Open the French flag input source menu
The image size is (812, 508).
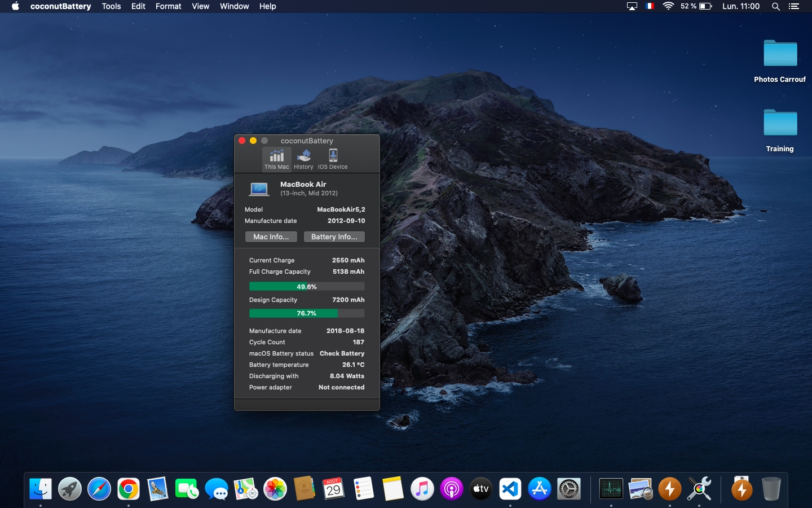650,6
